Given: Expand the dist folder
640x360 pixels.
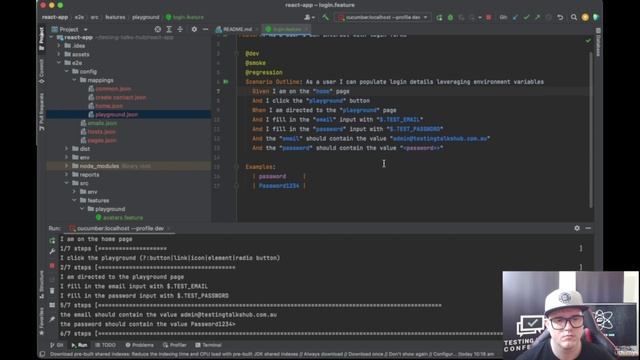Looking at the screenshot, I should [67, 149].
